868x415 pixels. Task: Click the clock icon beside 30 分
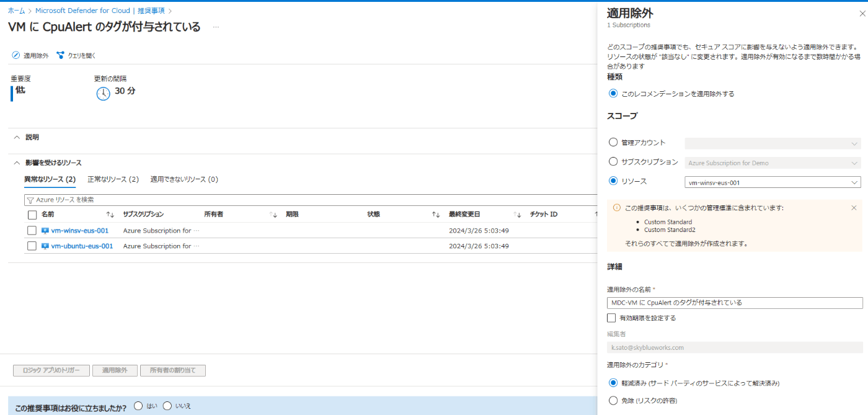103,94
